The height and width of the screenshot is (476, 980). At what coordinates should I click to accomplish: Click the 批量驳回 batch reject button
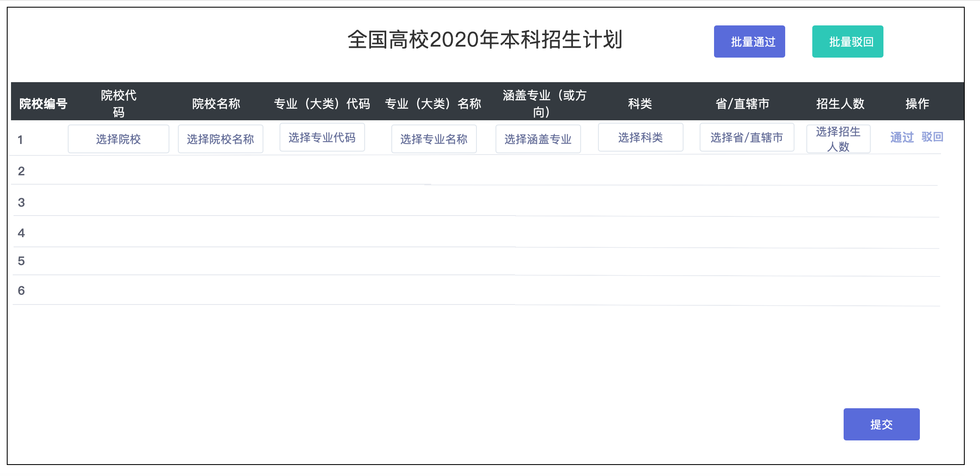tap(847, 42)
